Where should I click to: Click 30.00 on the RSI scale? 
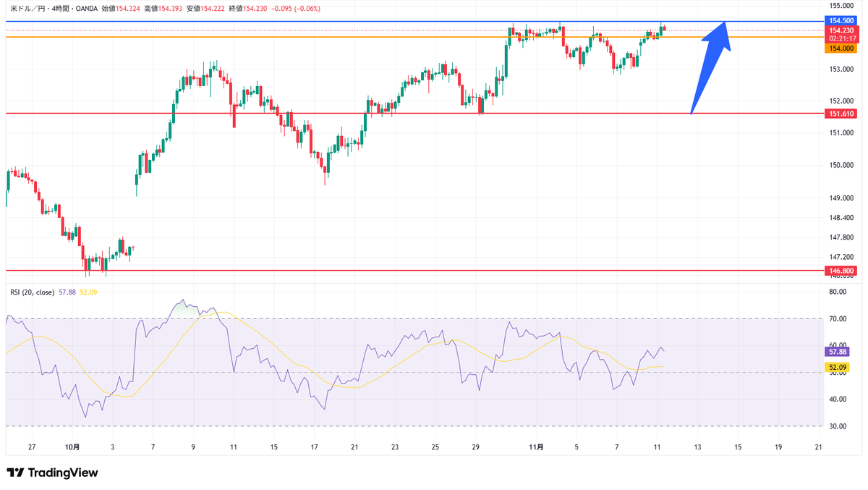(x=838, y=426)
